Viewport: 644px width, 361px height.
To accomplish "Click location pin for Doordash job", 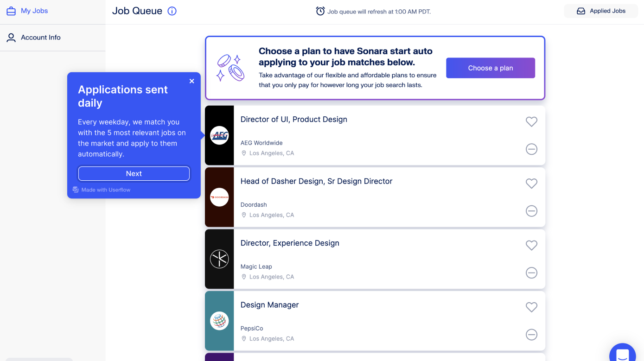I will tap(244, 215).
